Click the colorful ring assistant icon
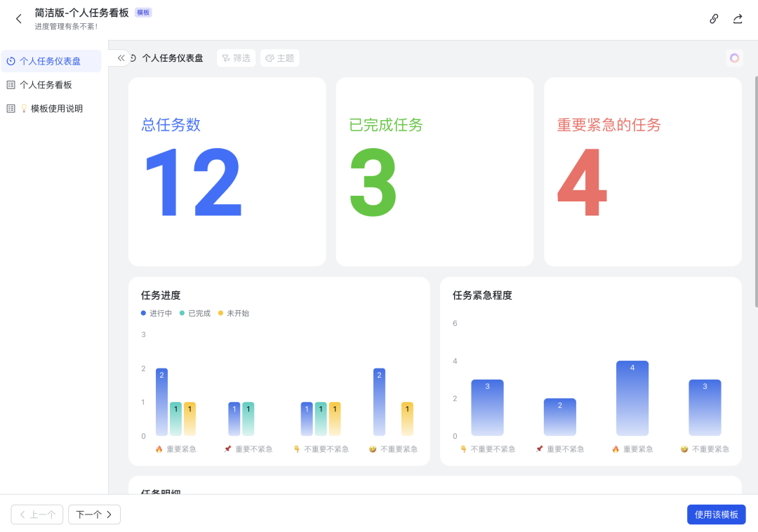This screenshot has height=532, width=758. [734, 58]
